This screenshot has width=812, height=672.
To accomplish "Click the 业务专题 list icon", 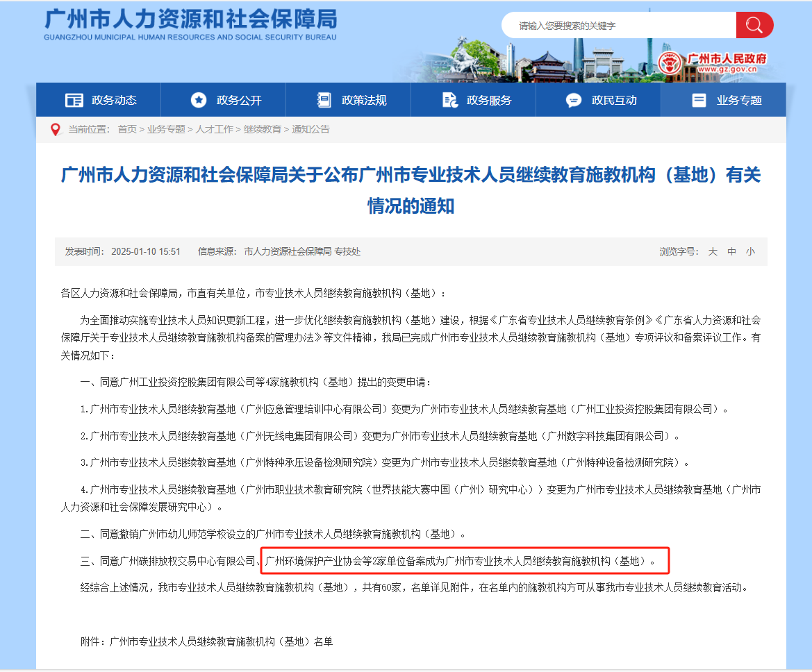I will (699, 100).
